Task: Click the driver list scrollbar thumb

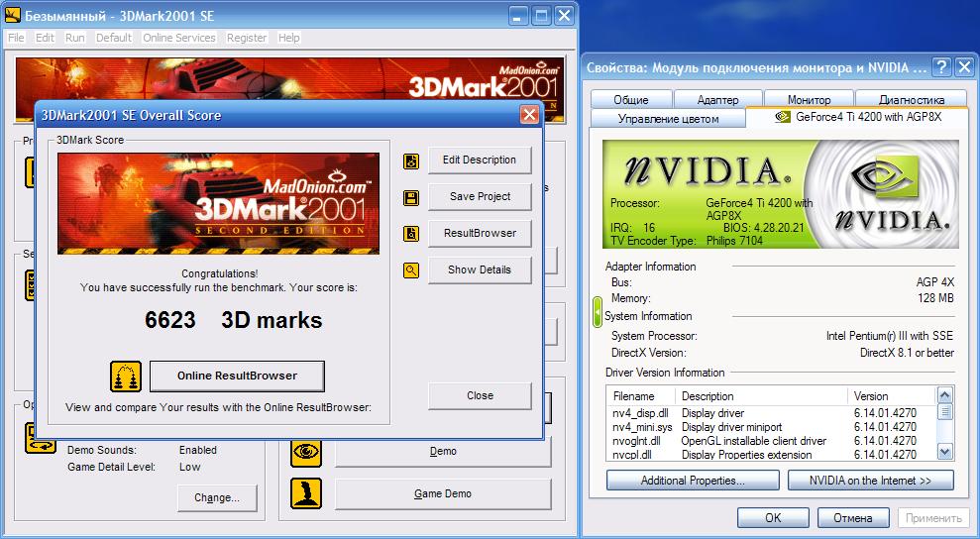Action: point(945,412)
